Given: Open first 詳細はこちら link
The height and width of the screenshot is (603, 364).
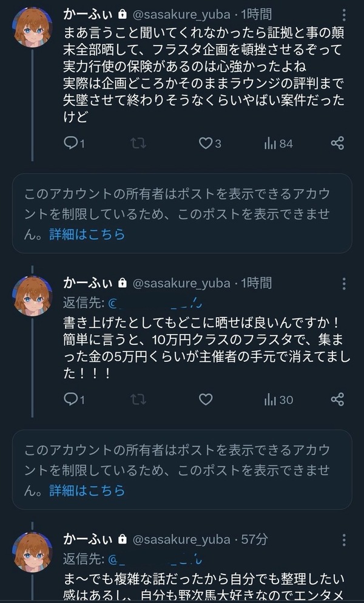Looking at the screenshot, I should point(87,234).
